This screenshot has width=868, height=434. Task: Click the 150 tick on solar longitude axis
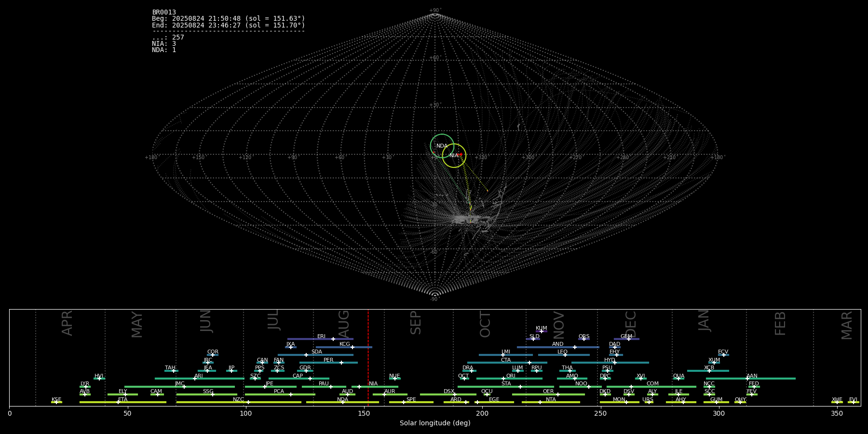(x=364, y=413)
